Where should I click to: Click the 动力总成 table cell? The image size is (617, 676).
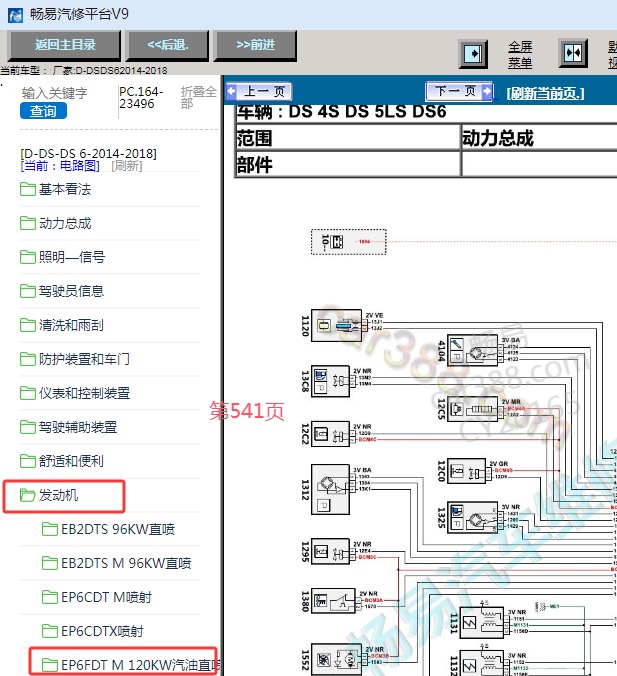(539, 138)
